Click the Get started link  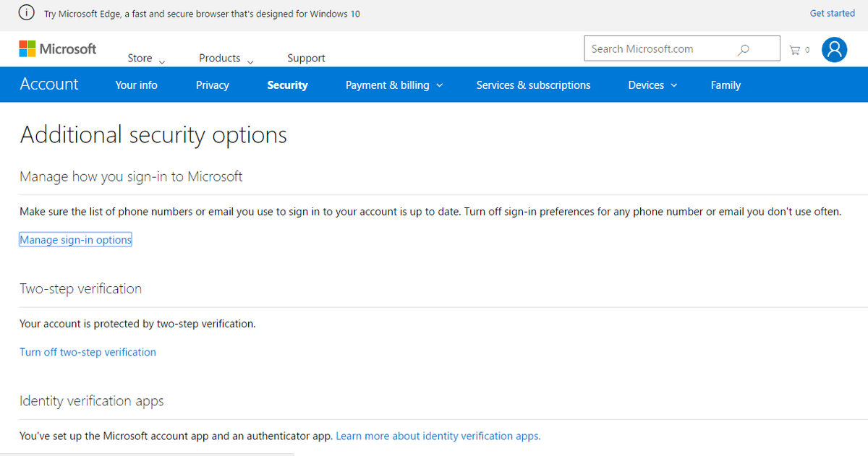coord(832,13)
